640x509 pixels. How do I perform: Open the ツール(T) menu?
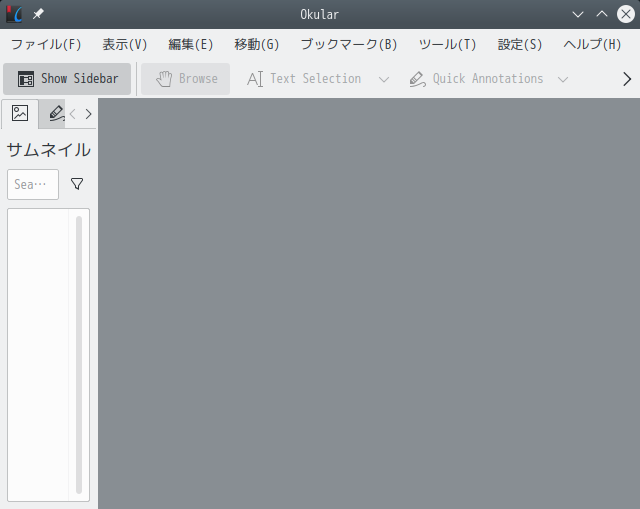pyautogui.click(x=447, y=44)
